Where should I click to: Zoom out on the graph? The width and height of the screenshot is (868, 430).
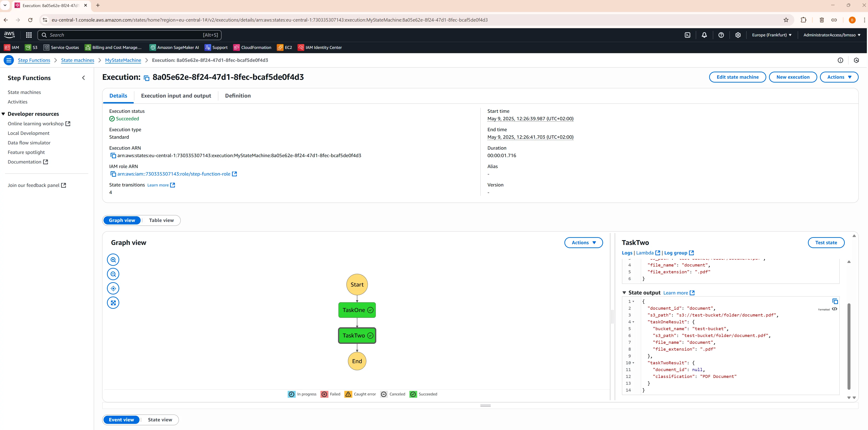pyautogui.click(x=113, y=274)
